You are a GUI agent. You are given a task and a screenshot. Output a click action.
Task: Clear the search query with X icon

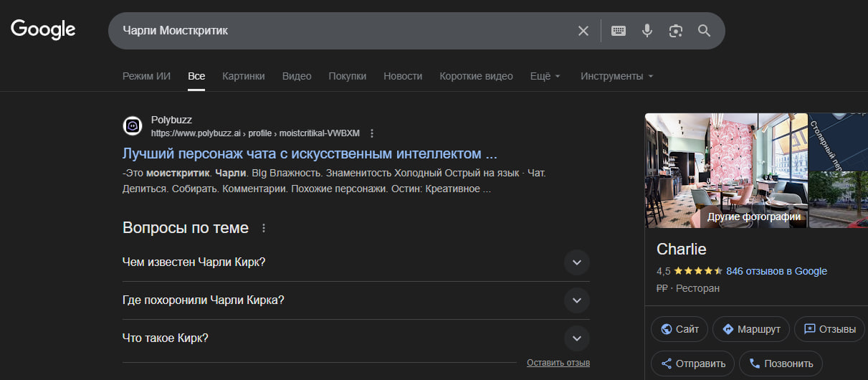583,31
